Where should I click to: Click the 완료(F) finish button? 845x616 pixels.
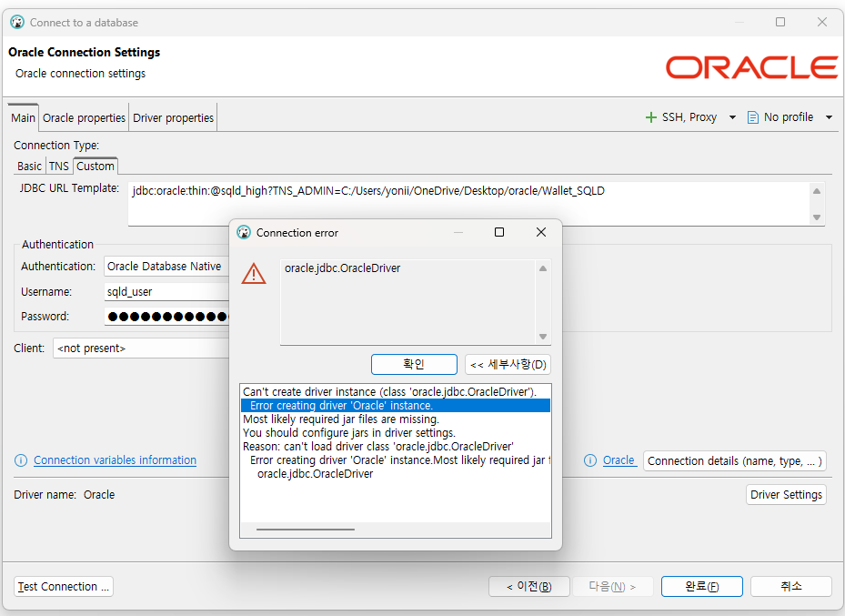click(x=701, y=586)
